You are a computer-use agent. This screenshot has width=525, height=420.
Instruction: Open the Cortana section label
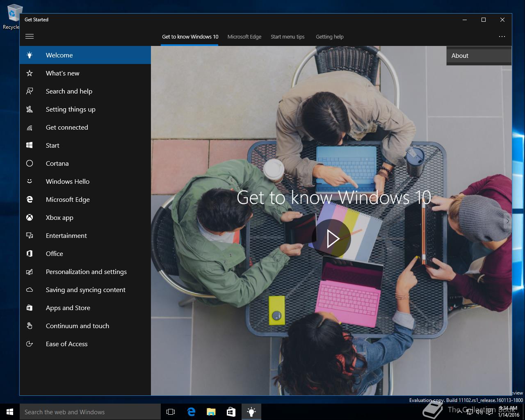click(57, 163)
